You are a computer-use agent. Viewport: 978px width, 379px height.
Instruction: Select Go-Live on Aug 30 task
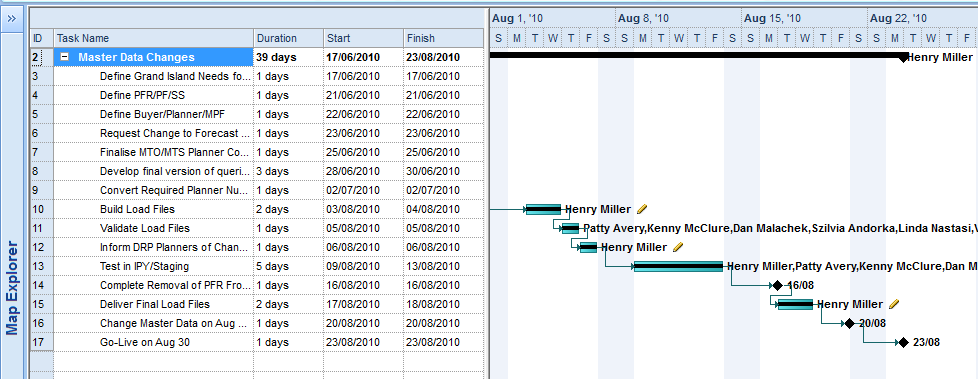145,342
